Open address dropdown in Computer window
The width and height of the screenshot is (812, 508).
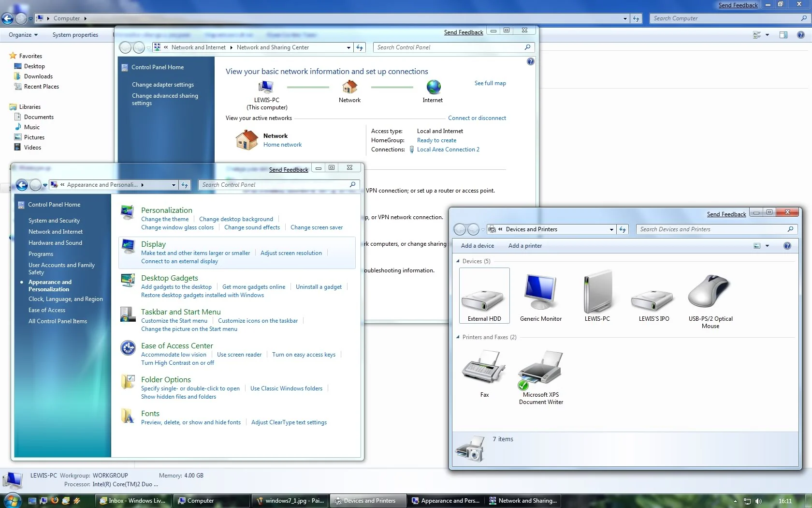[625, 18]
